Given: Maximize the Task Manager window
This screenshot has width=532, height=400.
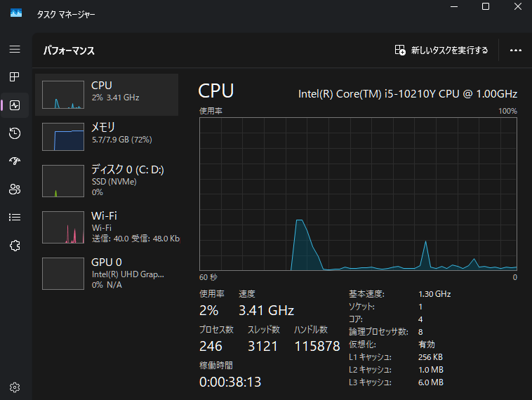Looking at the screenshot, I should tap(486, 6).
